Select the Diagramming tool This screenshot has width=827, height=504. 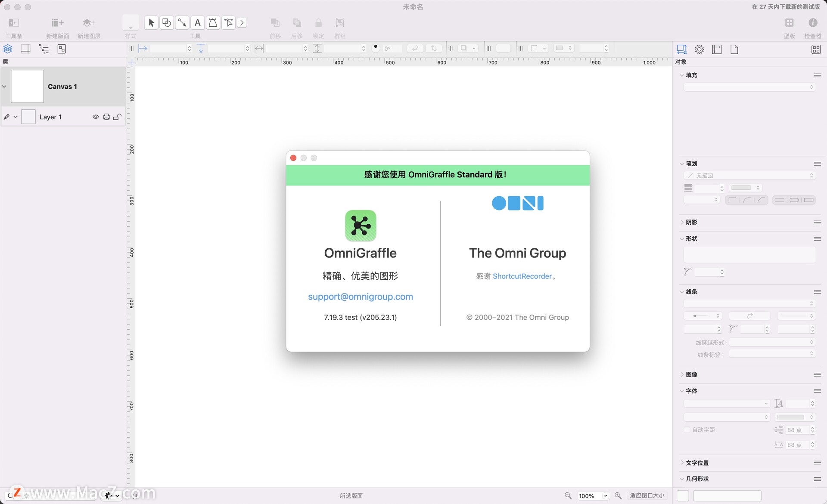(x=228, y=23)
